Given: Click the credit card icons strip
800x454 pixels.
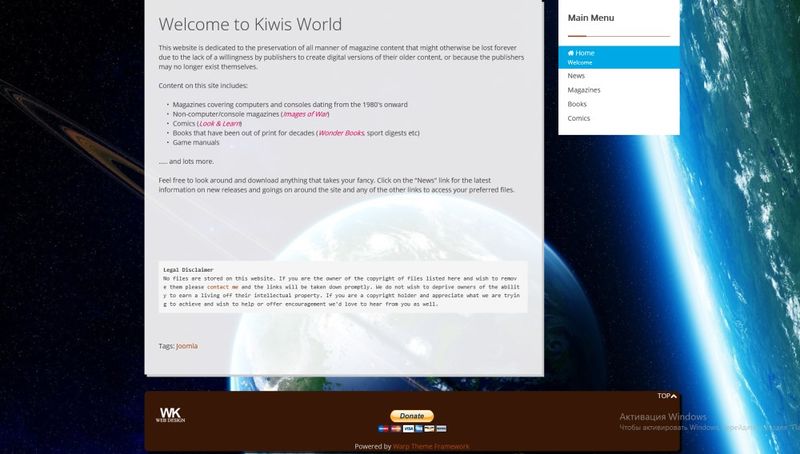Looking at the screenshot, I should point(412,428).
